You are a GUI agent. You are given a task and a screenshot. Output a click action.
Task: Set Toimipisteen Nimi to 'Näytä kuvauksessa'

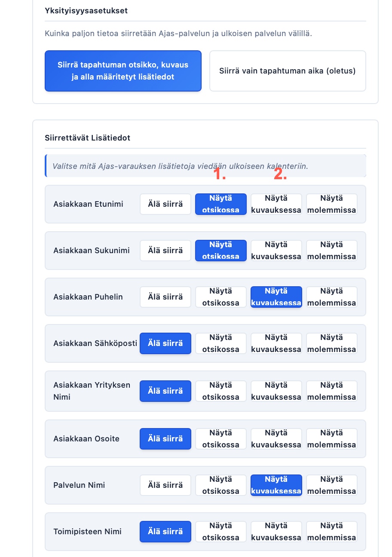click(276, 532)
